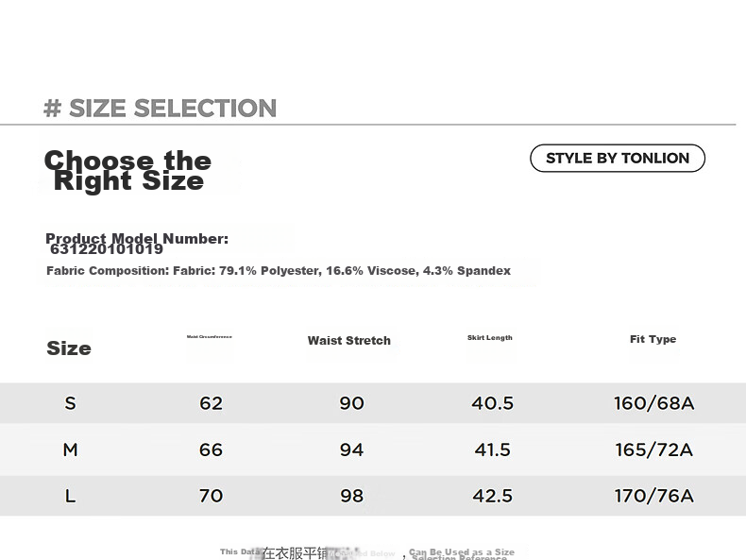Click waist stretch value 98
The width and height of the screenshot is (746, 560).
pos(351,496)
